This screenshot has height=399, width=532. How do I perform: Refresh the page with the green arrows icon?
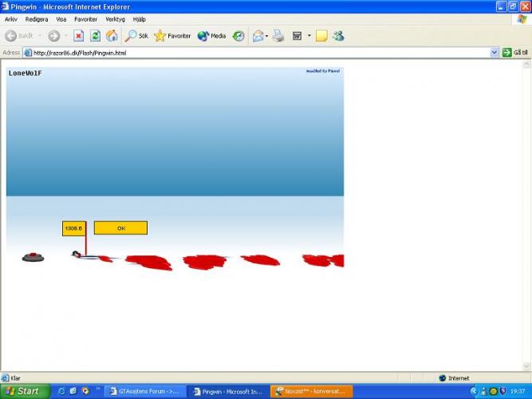pos(95,36)
